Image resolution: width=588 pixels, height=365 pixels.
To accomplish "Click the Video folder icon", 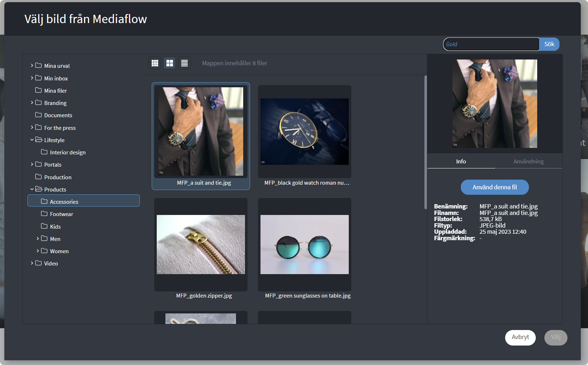I will click(x=39, y=263).
